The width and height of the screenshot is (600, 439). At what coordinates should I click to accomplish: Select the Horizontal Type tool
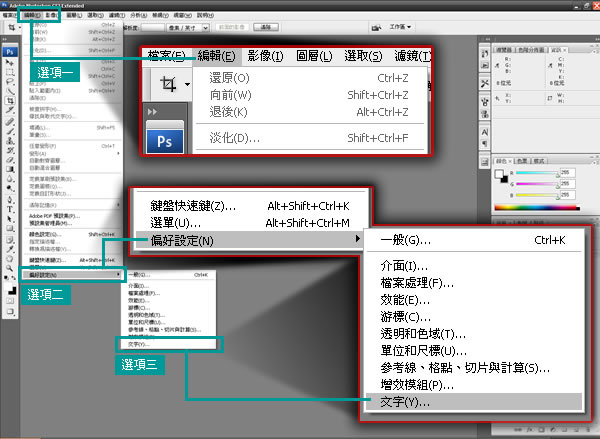click(10, 209)
